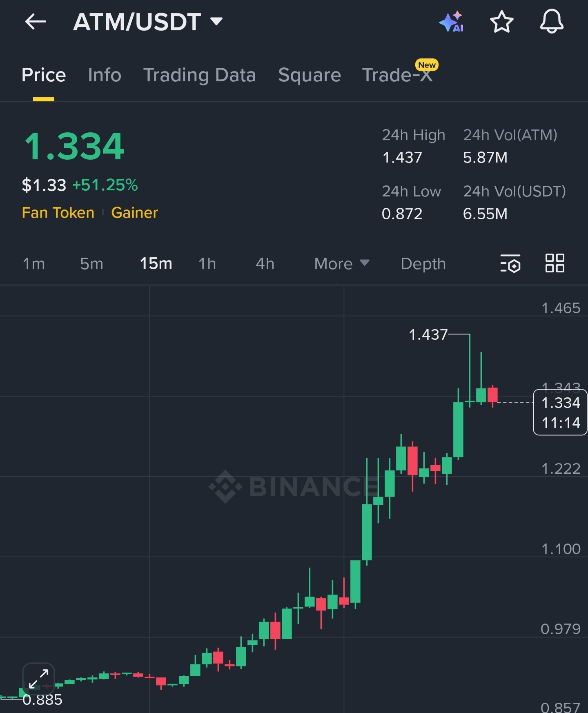
Task: Open the Trading Data tab
Action: click(199, 75)
